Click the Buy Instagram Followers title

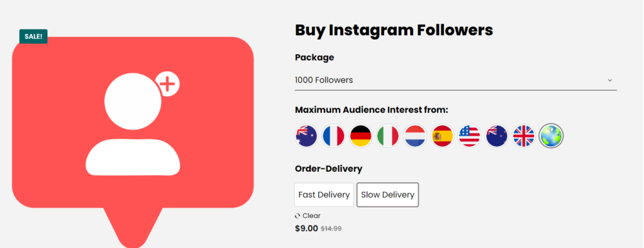click(x=394, y=30)
